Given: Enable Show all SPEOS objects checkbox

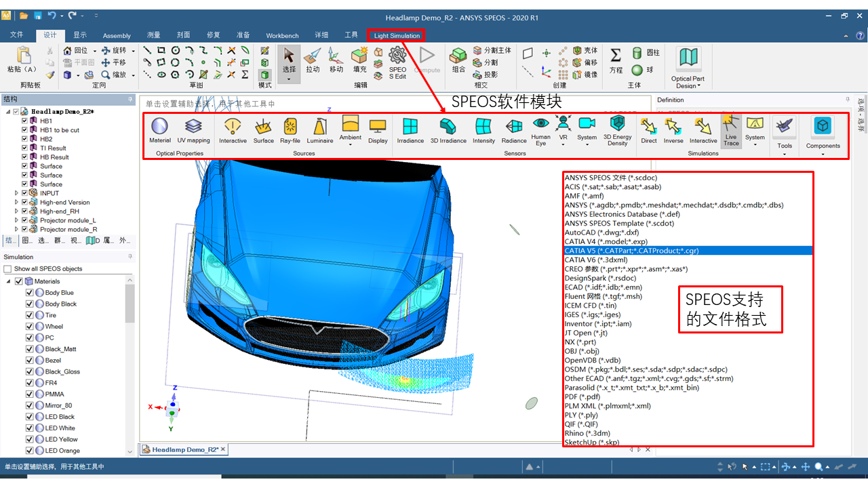Looking at the screenshot, I should pos(8,269).
